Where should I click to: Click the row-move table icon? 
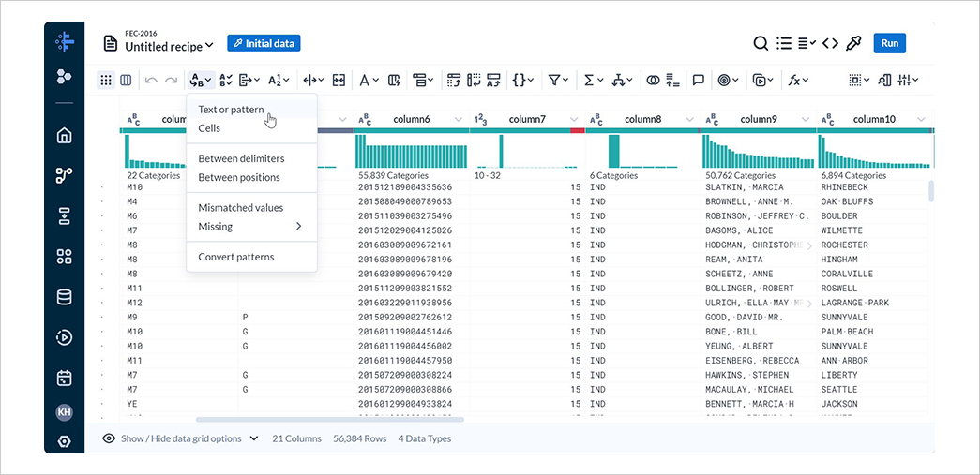[x=453, y=80]
